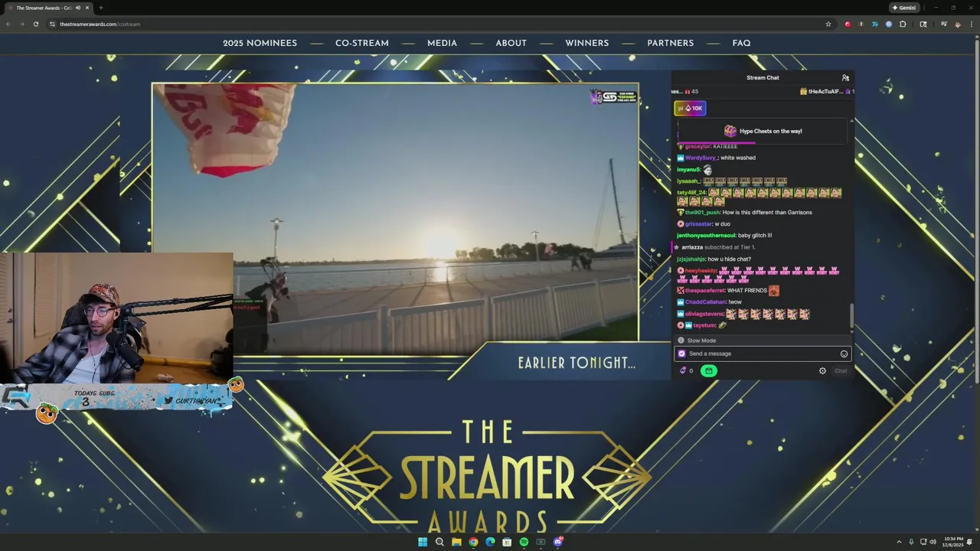Click the 10K hype train badge
This screenshot has height=551, width=980.
[x=690, y=108]
